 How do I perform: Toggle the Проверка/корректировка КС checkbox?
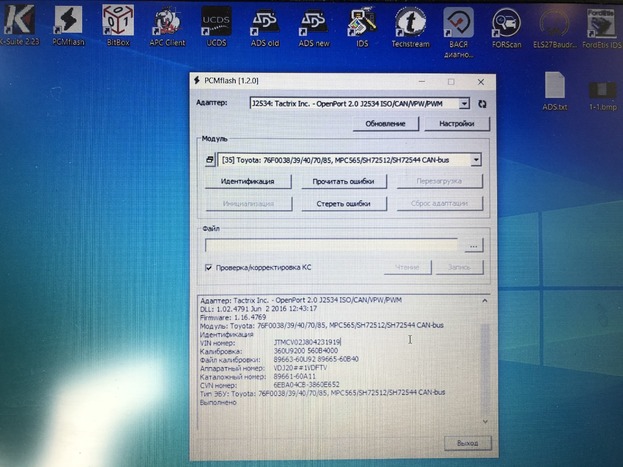(209, 268)
